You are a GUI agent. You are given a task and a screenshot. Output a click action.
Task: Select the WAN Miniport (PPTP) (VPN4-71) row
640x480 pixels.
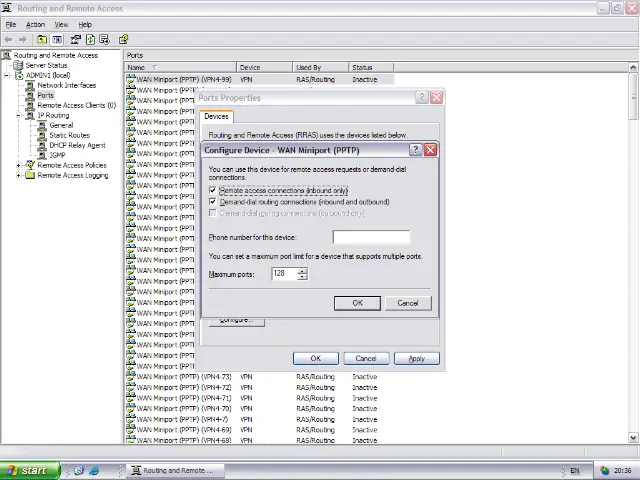click(259, 398)
